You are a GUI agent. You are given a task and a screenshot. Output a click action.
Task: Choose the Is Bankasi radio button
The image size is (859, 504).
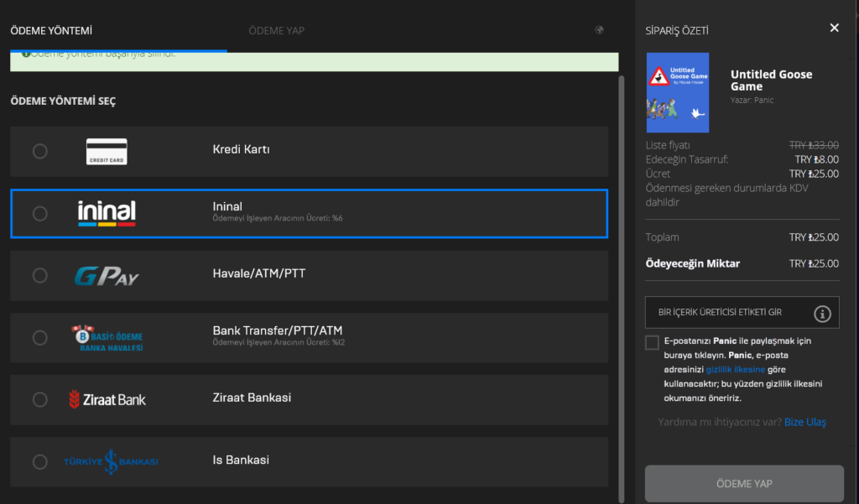(40, 462)
